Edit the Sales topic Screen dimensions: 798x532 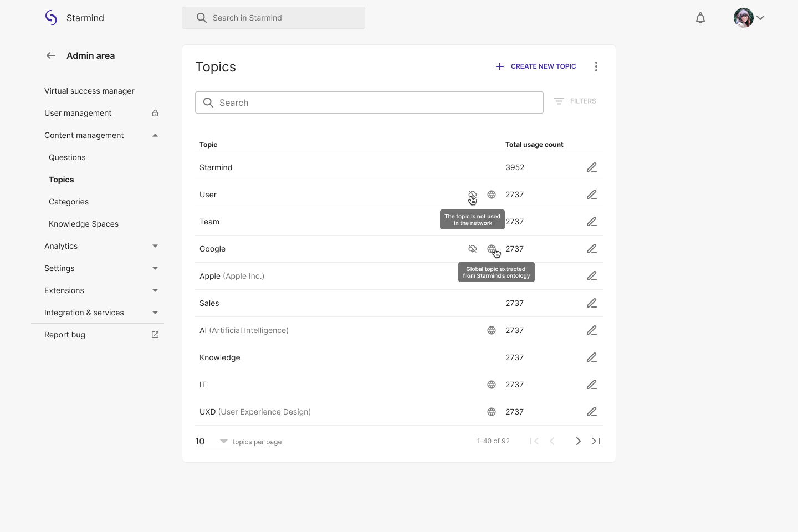pos(592,303)
